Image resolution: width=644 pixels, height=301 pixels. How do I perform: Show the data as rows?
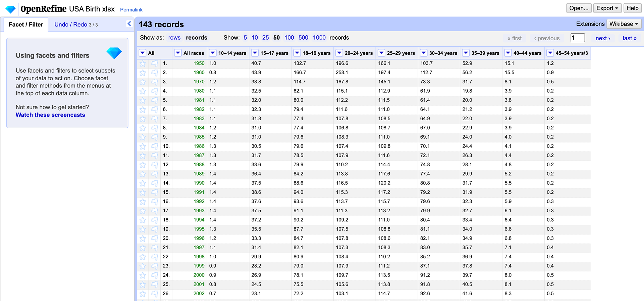coord(174,38)
